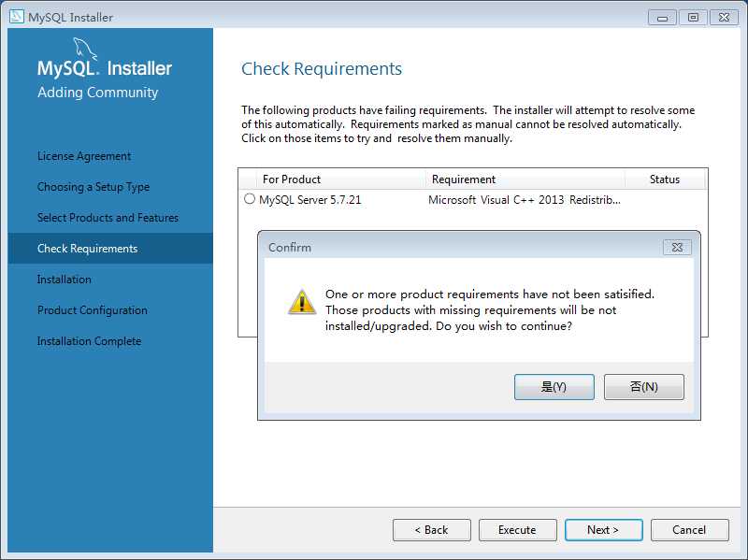The width and height of the screenshot is (748, 560).
Task: Maximize the MySQL Installer window
Action: pyautogui.click(x=693, y=18)
